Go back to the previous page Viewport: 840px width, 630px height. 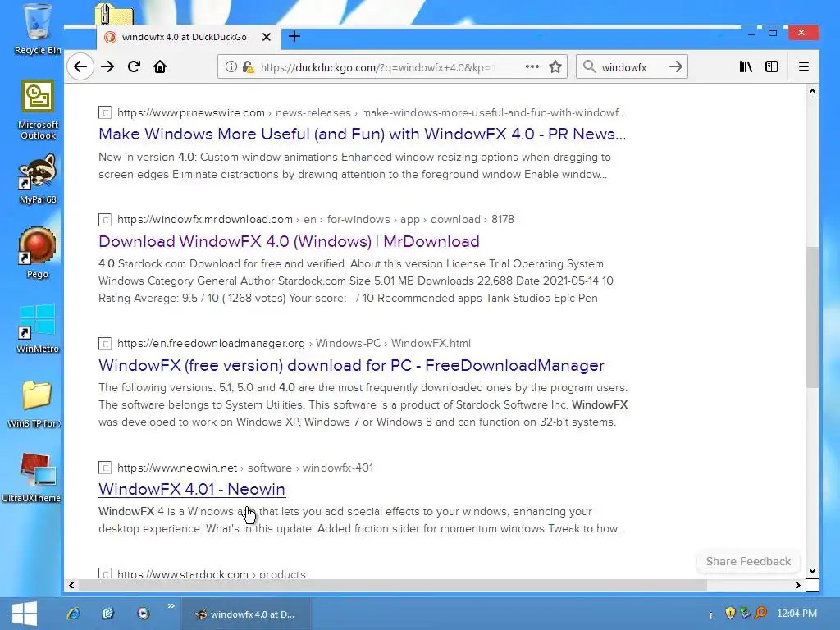click(x=80, y=67)
